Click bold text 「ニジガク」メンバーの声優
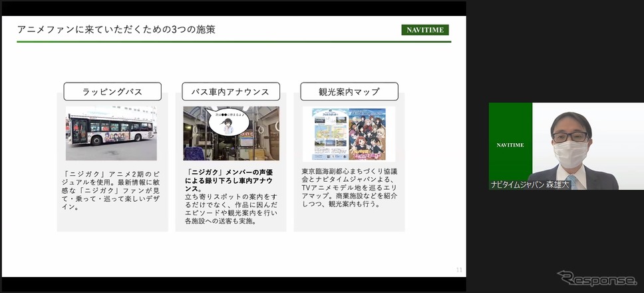This screenshot has width=644, height=293. pos(229,172)
